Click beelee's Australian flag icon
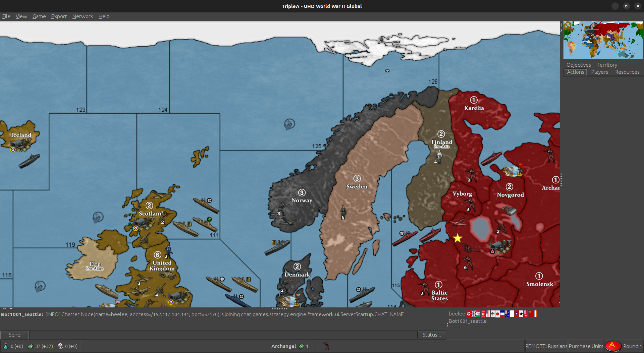The width and height of the screenshot is (644, 353). coord(507,314)
